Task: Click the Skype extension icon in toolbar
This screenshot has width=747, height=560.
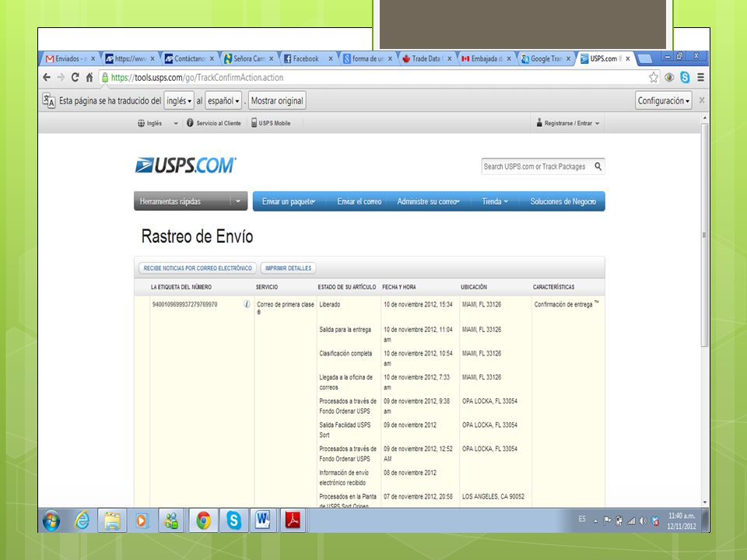Action: [685, 77]
